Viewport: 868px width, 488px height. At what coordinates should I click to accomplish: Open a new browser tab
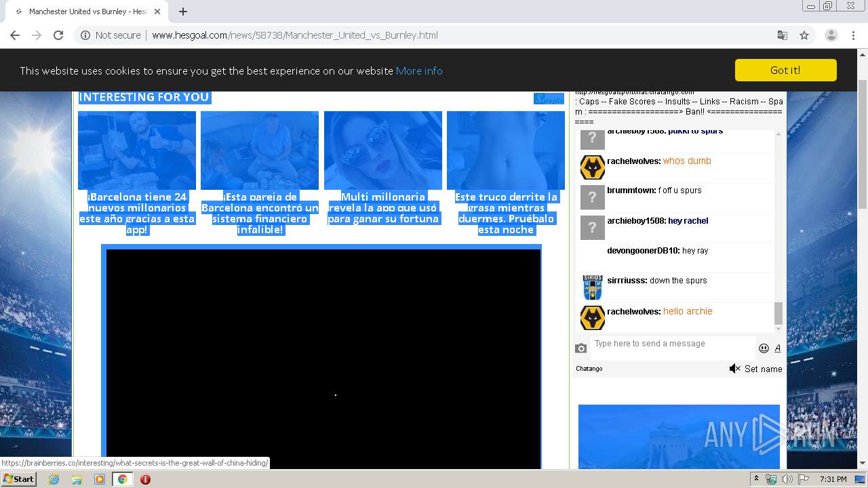pyautogui.click(x=183, y=12)
